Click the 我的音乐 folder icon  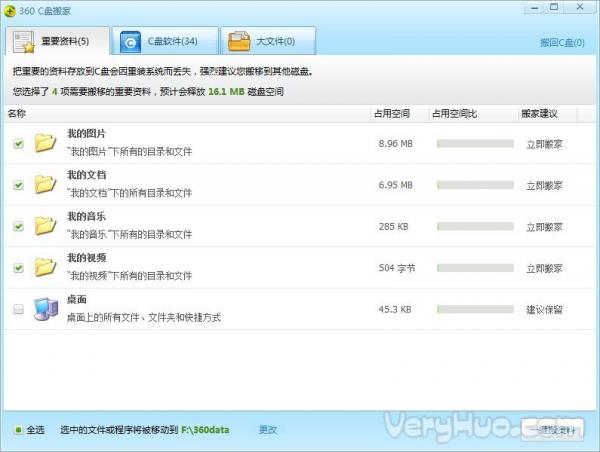click(x=44, y=226)
